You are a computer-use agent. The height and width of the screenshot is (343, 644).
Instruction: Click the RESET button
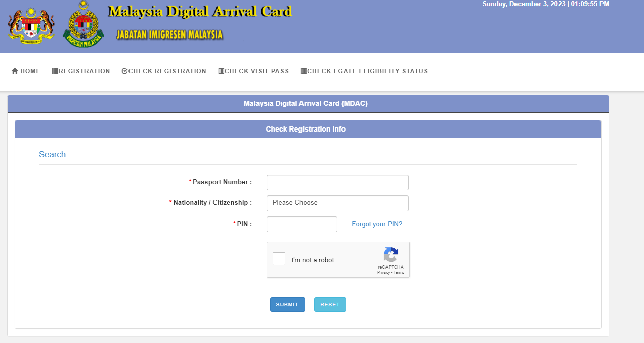pos(330,304)
